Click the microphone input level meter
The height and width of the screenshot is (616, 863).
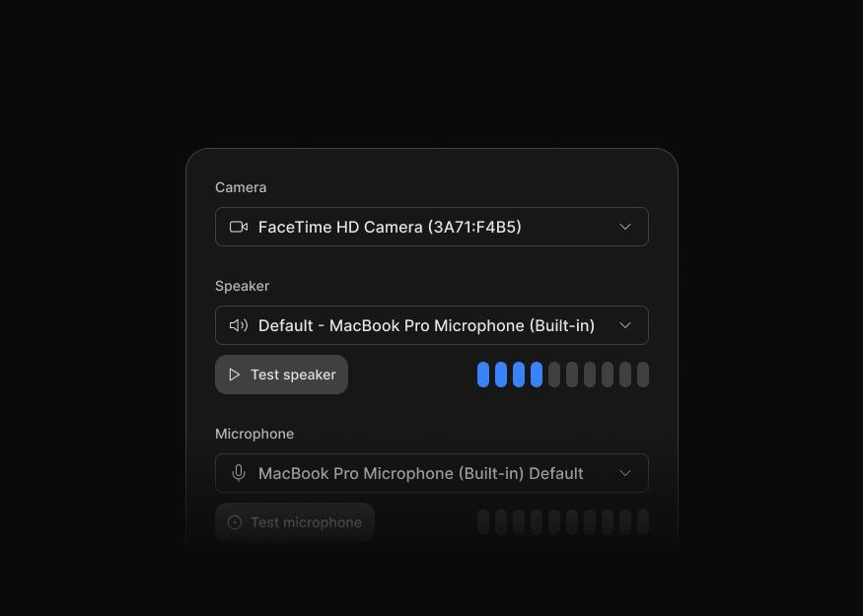(x=563, y=522)
